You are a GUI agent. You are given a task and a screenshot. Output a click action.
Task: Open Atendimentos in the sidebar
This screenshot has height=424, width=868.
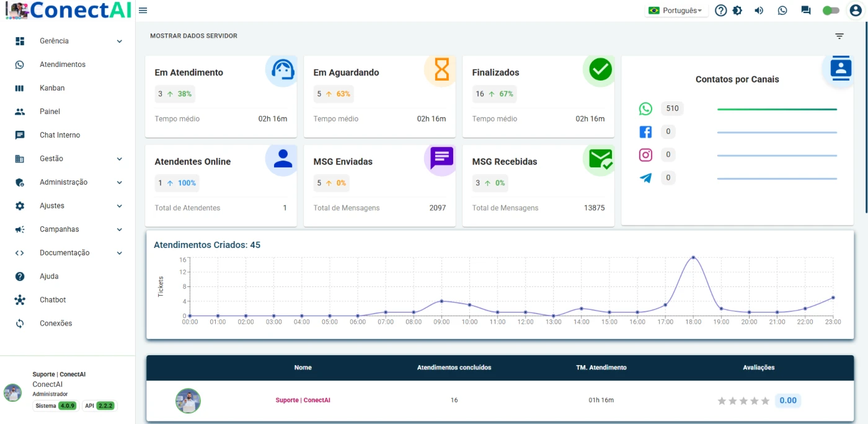[62, 64]
